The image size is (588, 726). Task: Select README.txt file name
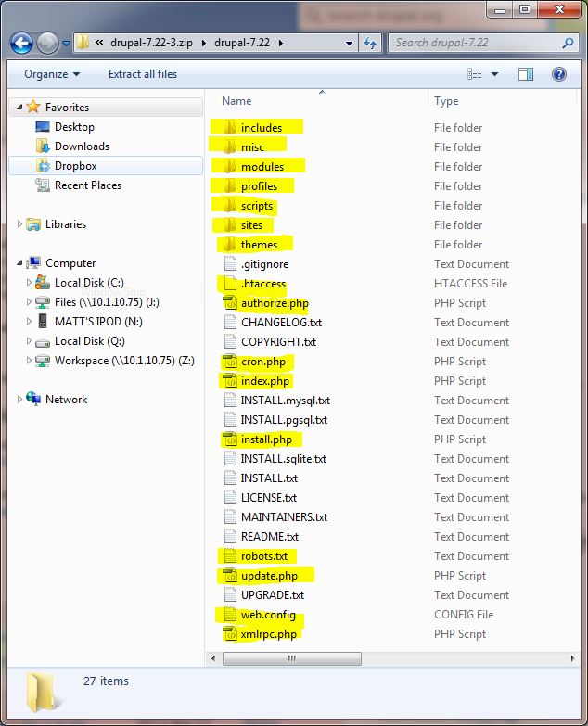[270, 537]
